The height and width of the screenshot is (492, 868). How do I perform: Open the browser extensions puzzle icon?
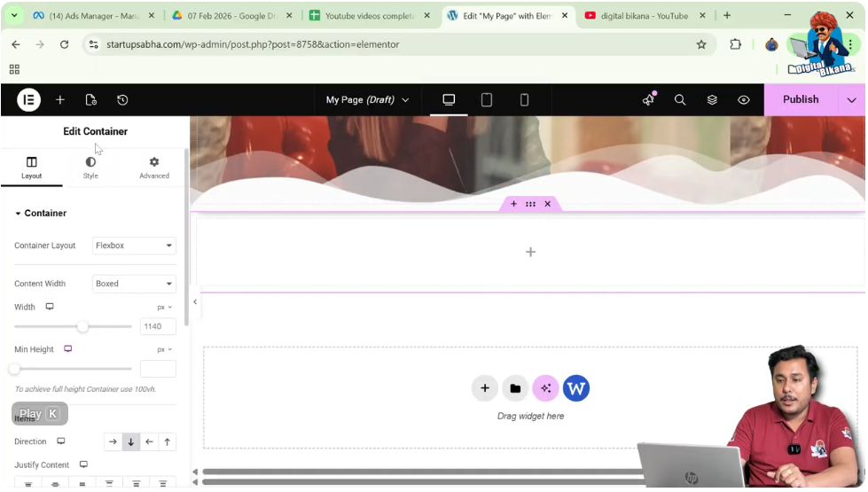(x=735, y=44)
